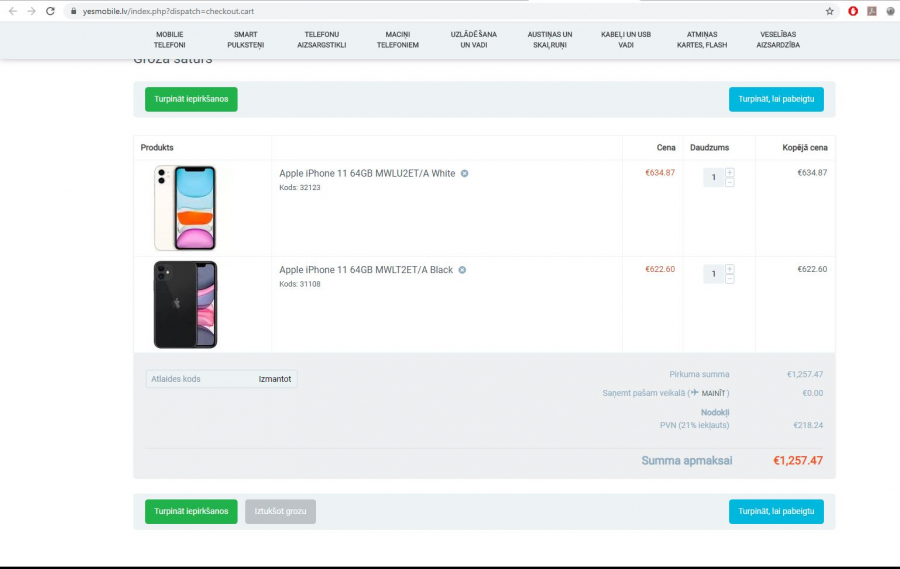Viewport: 900px width, 569px height.
Task: Select the price €622.60 in Cena column
Action: coord(660,269)
